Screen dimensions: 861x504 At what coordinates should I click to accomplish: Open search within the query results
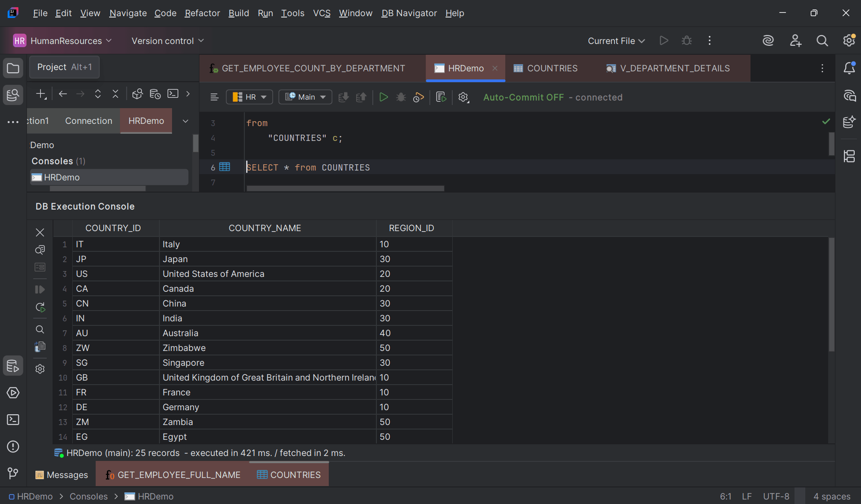pos(40,329)
